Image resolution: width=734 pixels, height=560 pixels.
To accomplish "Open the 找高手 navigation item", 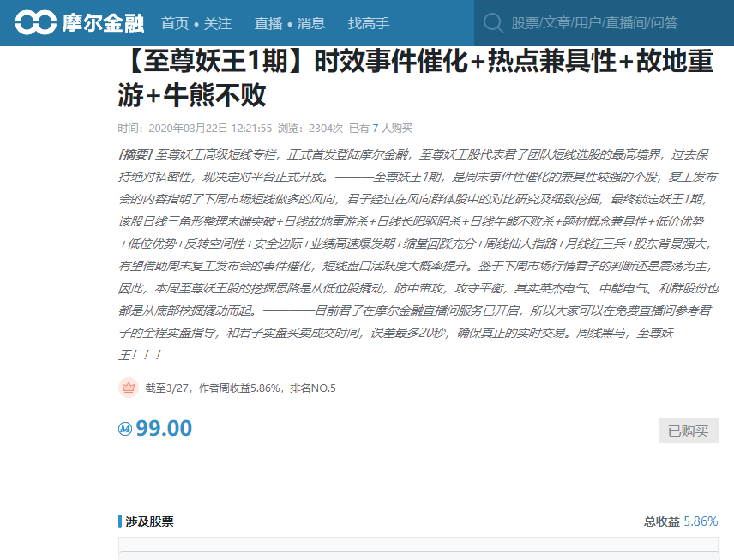I will (x=369, y=23).
